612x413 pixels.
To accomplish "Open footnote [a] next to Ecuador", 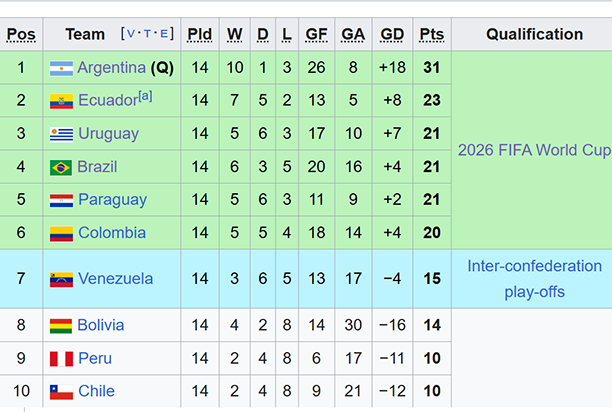I will coord(145,96).
